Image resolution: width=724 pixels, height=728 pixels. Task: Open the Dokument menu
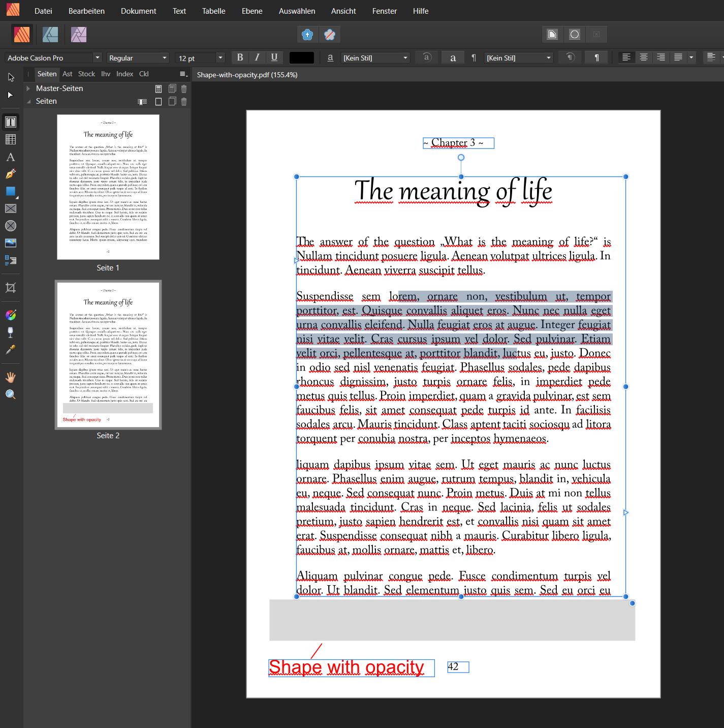pyautogui.click(x=138, y=11)
